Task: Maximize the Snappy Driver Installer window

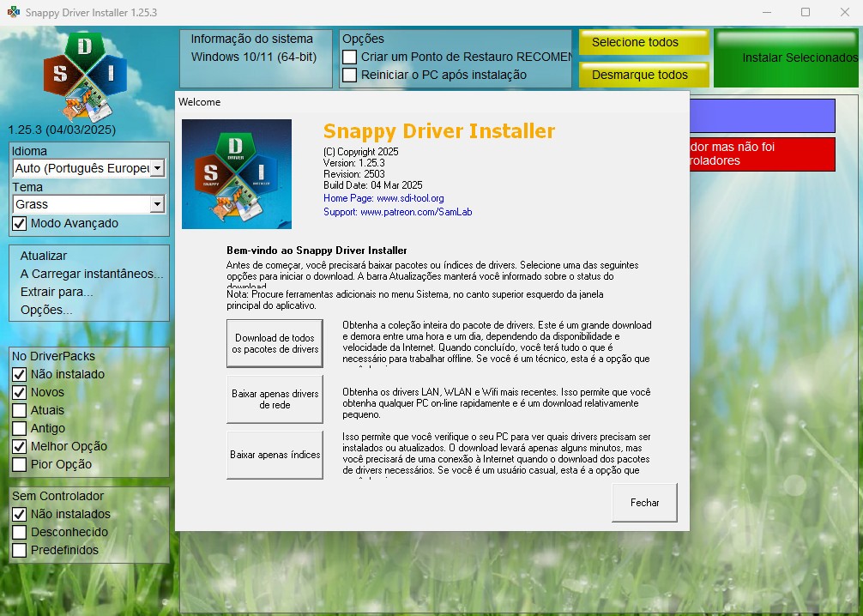Action: click(806, 12)
